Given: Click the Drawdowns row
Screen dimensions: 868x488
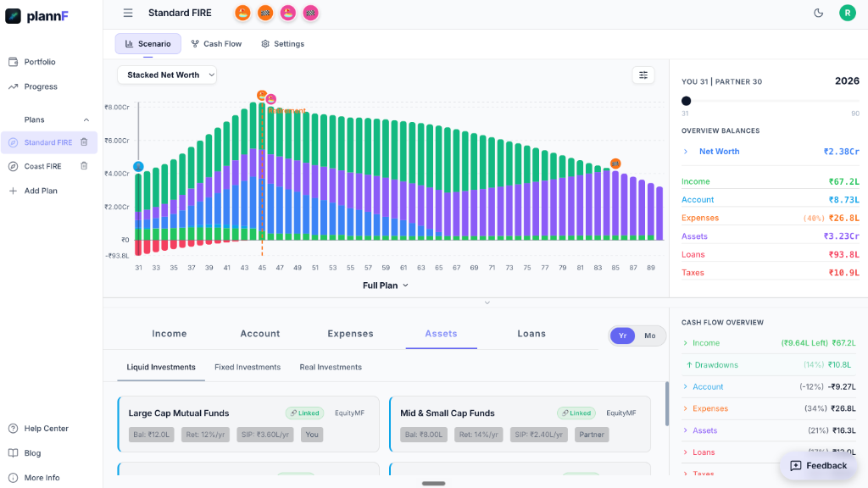Looking at the screenshot, I should click(x=770, y=365).
